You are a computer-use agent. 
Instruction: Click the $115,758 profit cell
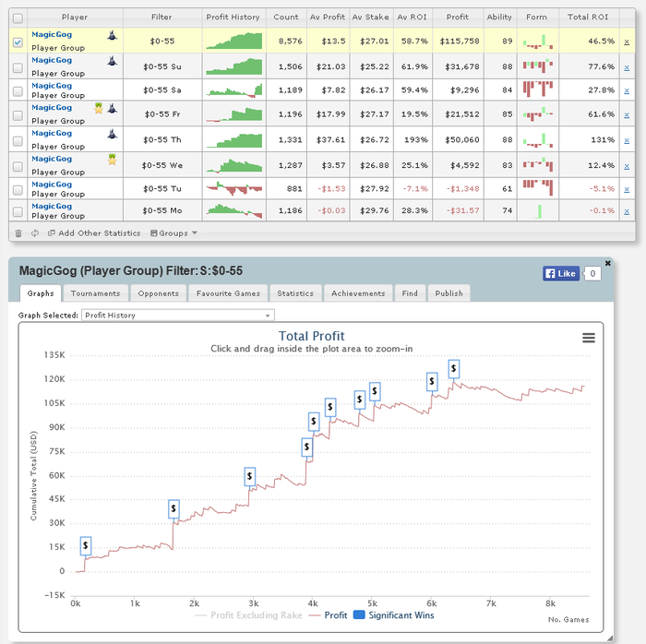[458, 41]
